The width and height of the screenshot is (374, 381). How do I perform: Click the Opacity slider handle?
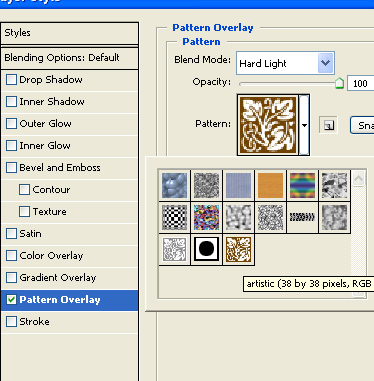pyautogui.click(x=339, y=83)
